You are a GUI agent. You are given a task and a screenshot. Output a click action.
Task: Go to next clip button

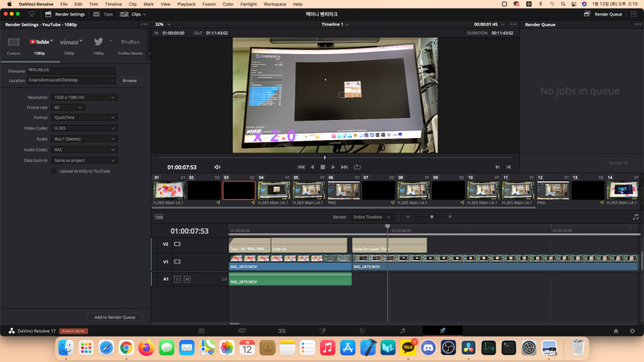click(497, 167)
